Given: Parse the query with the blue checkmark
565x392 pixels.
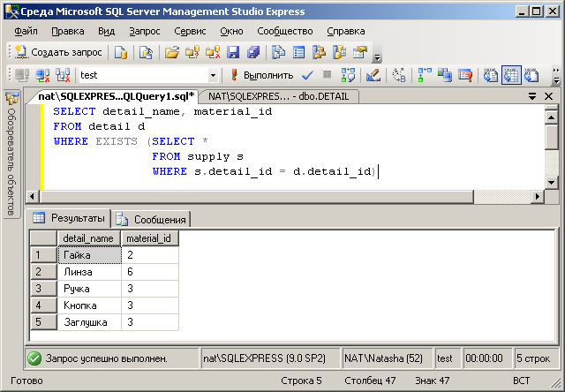Looking at the screenshot, I should tap(307, 75).
